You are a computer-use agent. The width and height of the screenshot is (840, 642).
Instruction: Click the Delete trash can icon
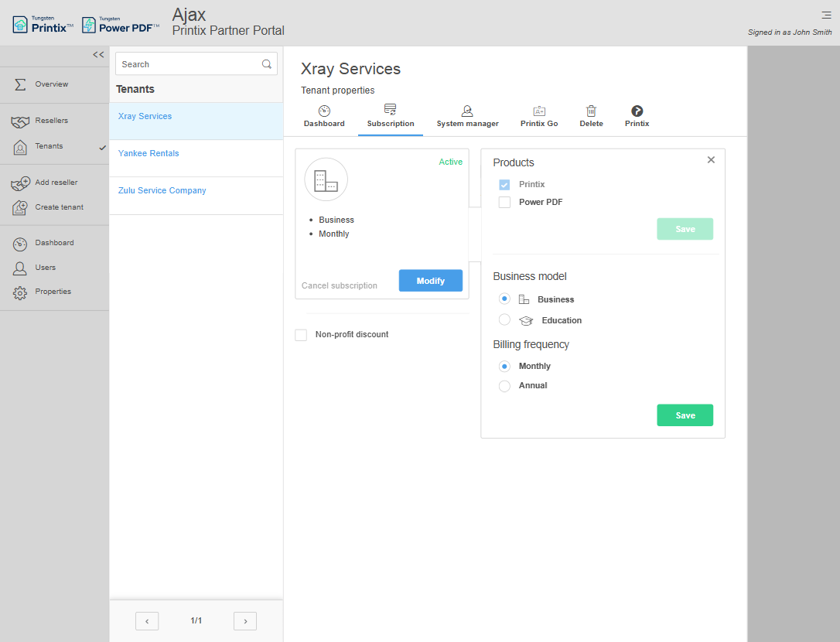click(591, 111)
